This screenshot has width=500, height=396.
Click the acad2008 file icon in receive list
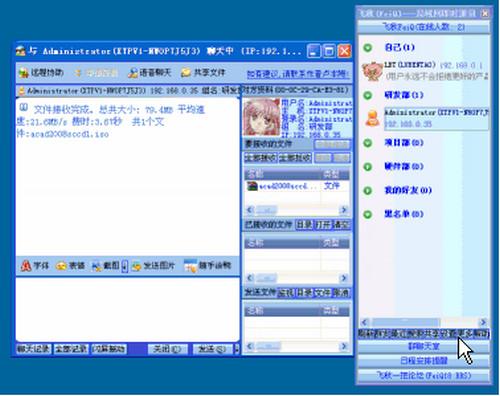tap(252, 186)
